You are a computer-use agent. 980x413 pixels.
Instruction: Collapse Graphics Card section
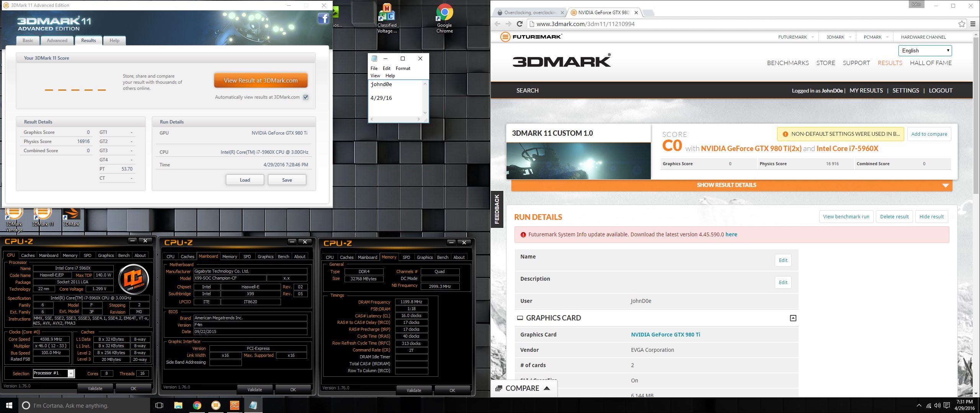coord(793,318)
